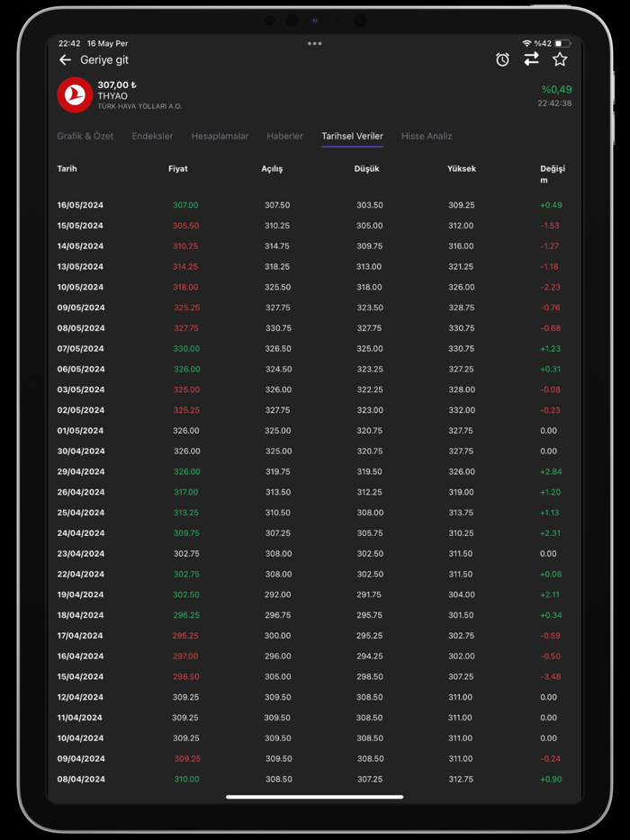Tap the 296.25 price on 18/04/2024
The height and width of the screenshot is (840, 630).
click(x=186, y=615)
